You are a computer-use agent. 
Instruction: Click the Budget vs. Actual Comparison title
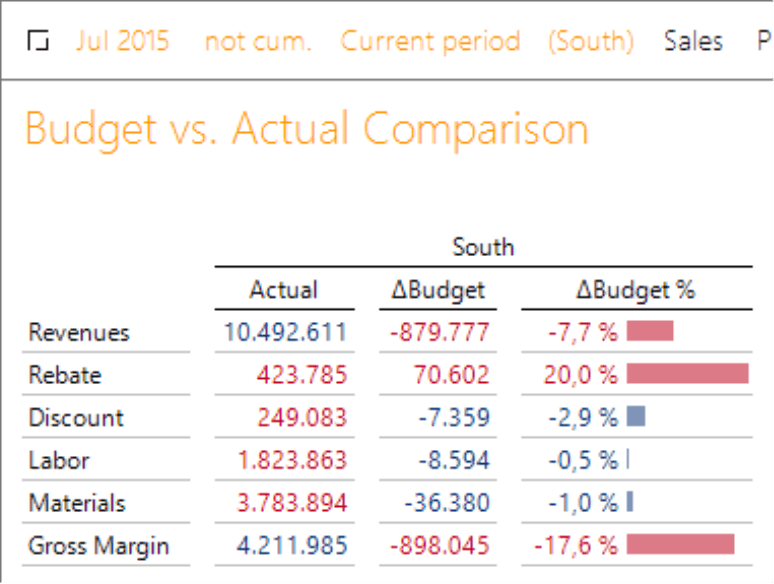[306, 129]
